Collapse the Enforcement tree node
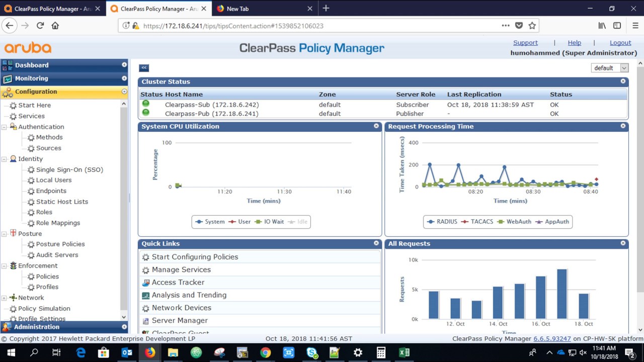Image resolution: width=644 pixels, height=362 pixels. [5, 266]
